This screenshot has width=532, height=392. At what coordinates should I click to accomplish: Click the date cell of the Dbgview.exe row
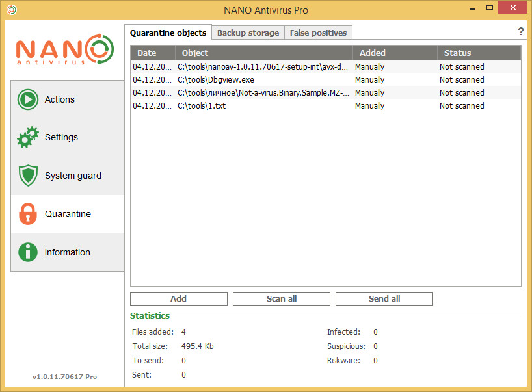point(152,80)
